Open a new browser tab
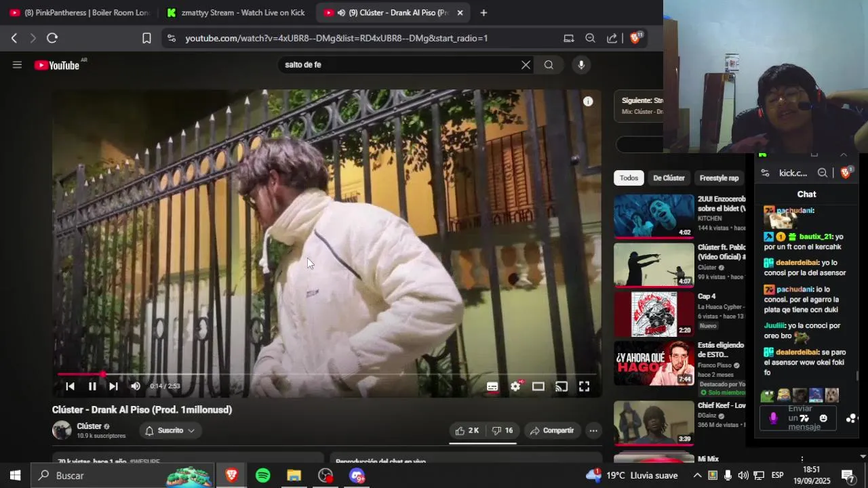868x488 pixels. 484,13
